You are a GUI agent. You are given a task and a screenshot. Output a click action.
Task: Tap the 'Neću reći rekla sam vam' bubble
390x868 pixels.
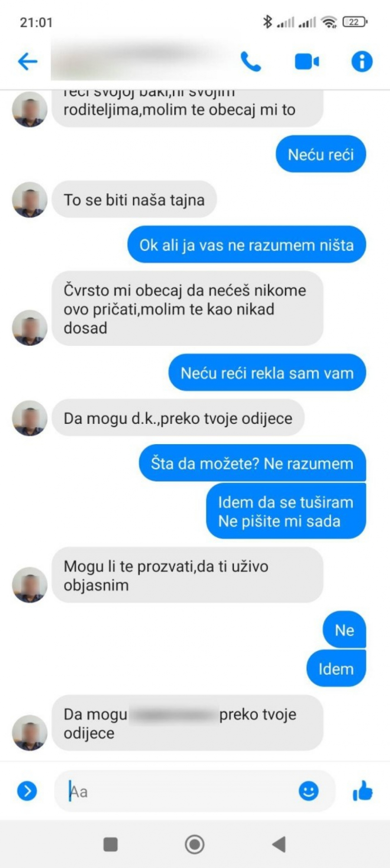click(x=267, y=373)
